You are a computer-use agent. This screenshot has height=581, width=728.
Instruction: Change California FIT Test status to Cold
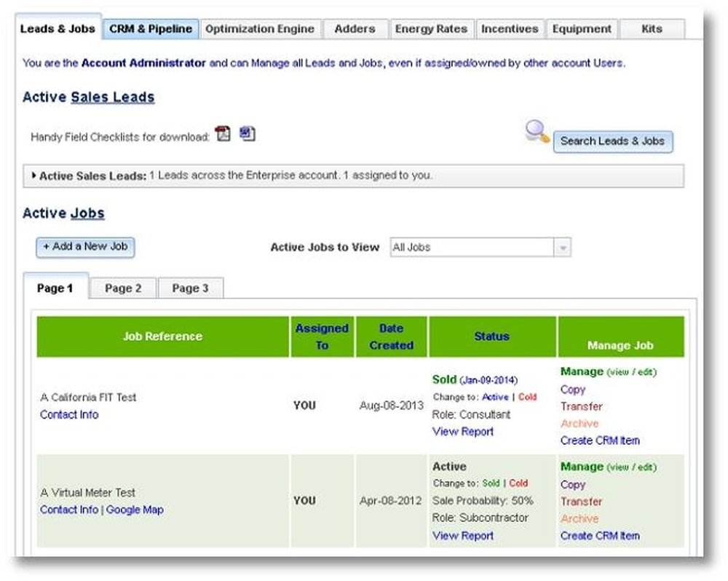(x=527, y=397)
